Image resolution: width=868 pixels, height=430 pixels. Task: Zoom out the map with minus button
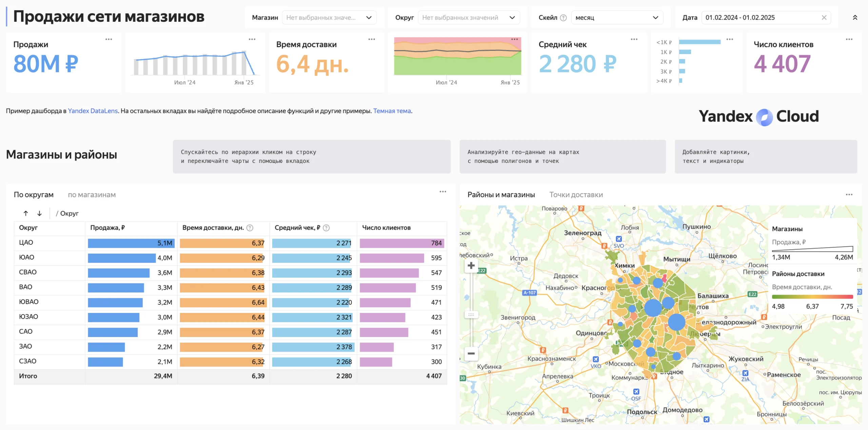coord(471,354)
